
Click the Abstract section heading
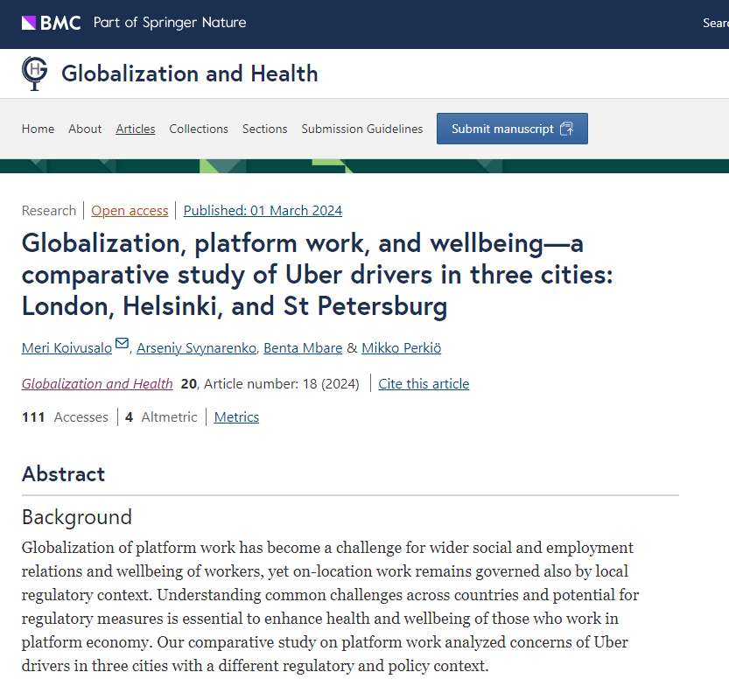(x=63, y=474)
